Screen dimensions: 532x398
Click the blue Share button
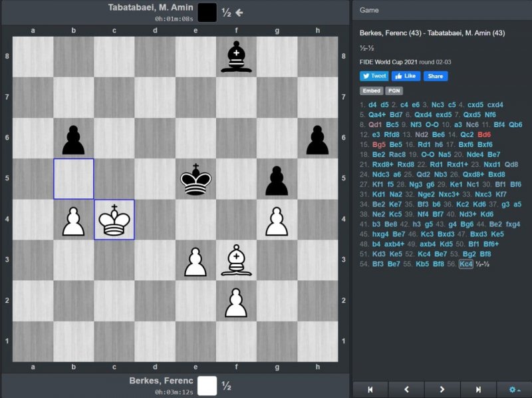coord(435,76)
